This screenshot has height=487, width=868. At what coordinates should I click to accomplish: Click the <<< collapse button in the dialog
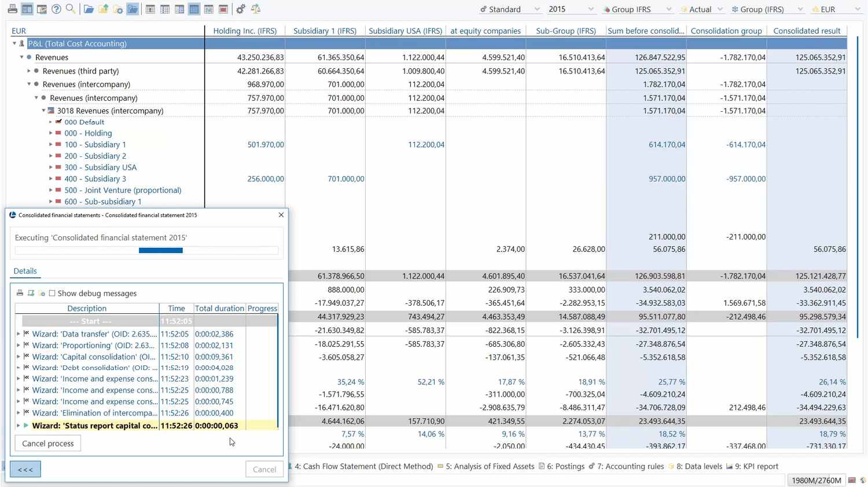tap(25, 469)
